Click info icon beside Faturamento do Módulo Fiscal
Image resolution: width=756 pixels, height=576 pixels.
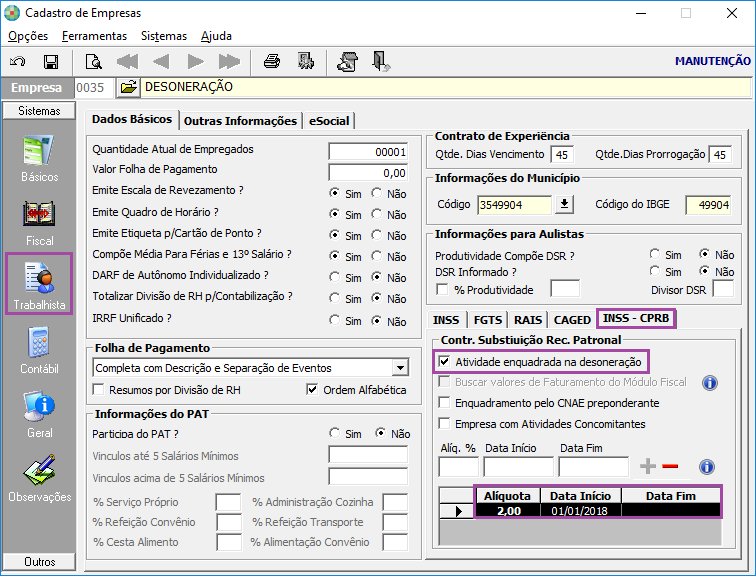coord(710,383)
